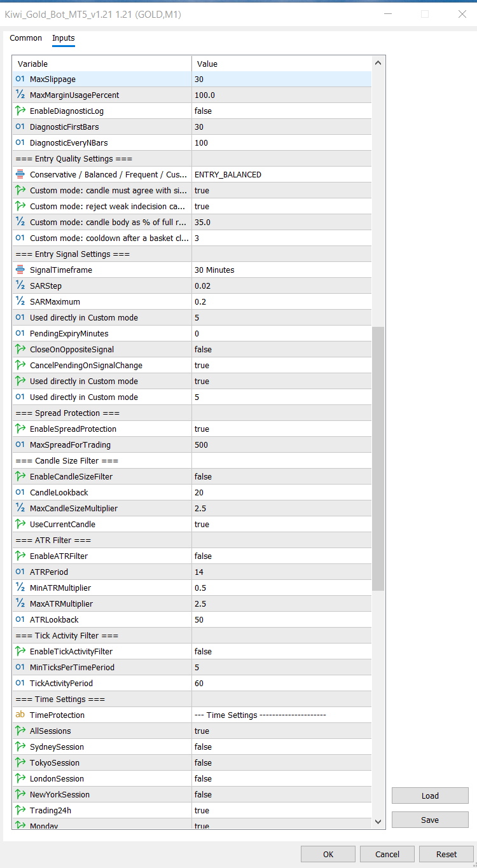Click the boolean icon beside CancelPendingOnSignalChange
The height and width of the screenshot is (868, 477).
(20, 365)
